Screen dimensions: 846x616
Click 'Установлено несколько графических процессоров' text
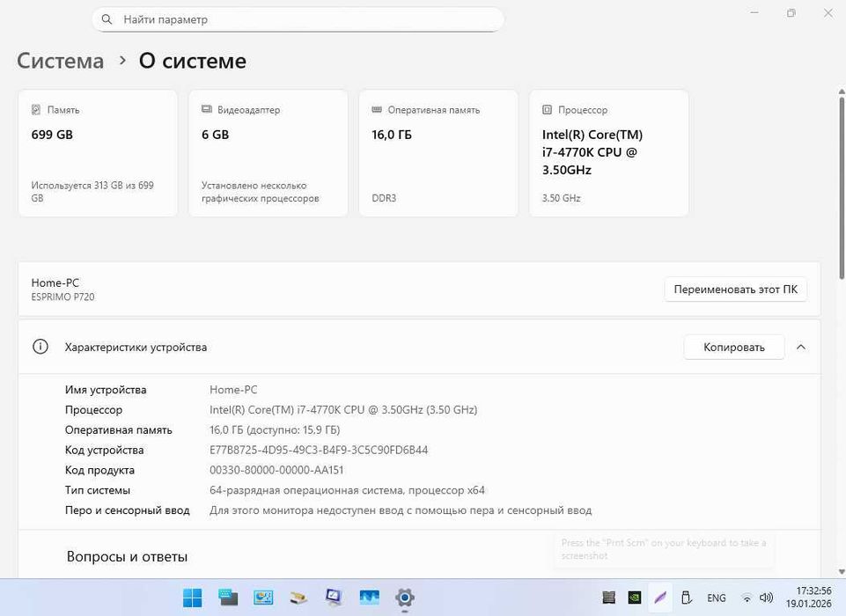pos(260,192)
